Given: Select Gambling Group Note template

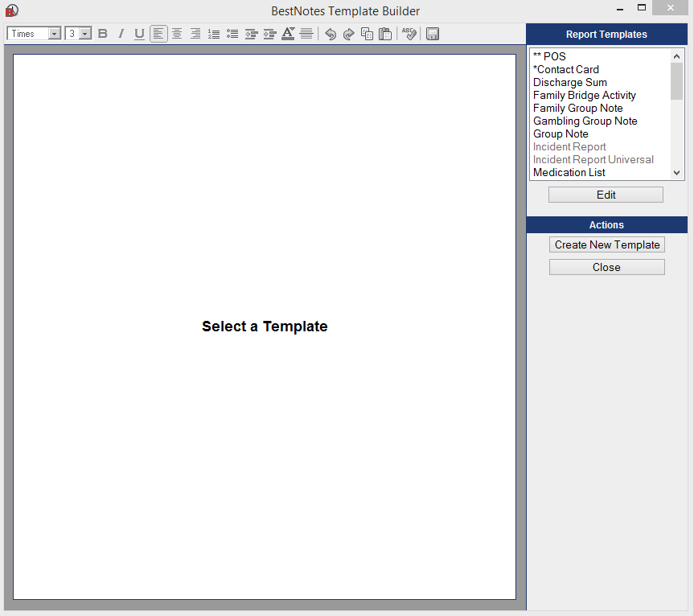Looking at the screenshot, I should tap(585, 121).
